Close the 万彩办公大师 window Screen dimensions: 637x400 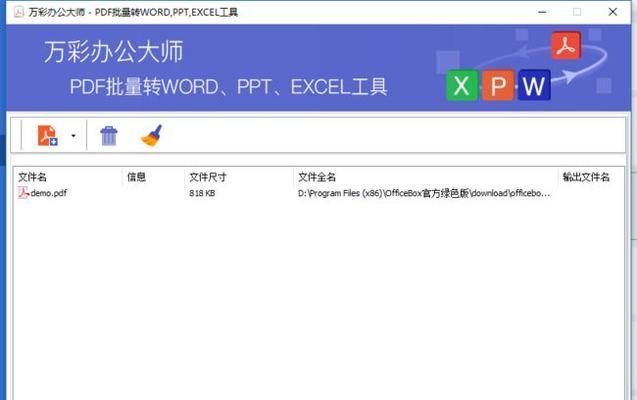pyautogui.click(x=613, y=12)
